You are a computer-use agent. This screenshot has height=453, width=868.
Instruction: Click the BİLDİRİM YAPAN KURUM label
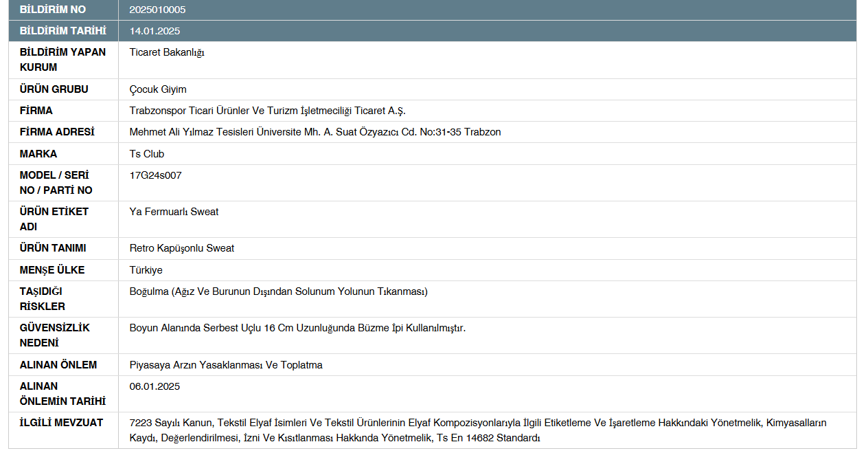point(62,60)
